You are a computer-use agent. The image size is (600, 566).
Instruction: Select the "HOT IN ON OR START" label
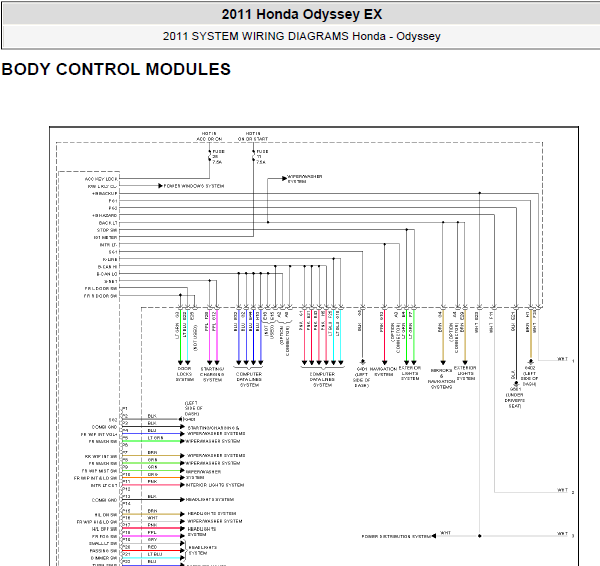pyautogui.click(x=253, y=137)
